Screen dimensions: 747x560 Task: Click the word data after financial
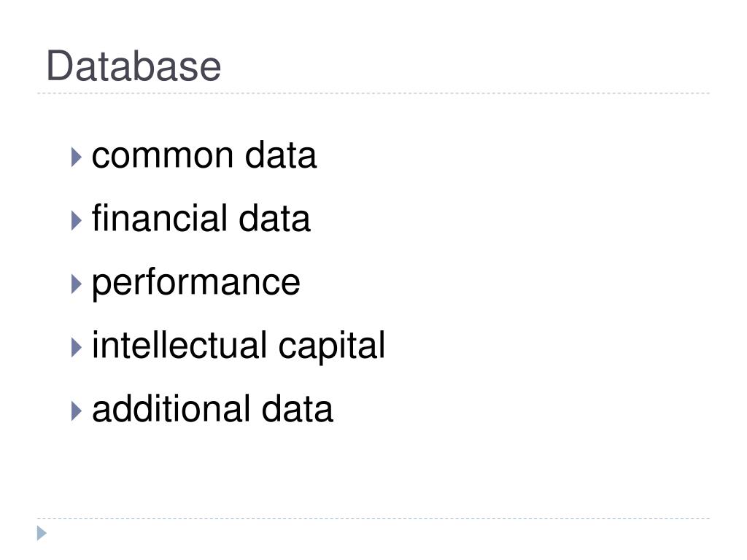(x=274, y=219)
